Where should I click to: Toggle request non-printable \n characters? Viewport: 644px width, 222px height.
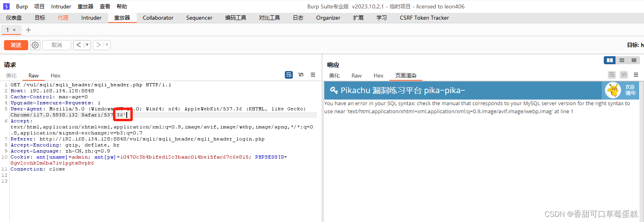(x=301, y=75)
